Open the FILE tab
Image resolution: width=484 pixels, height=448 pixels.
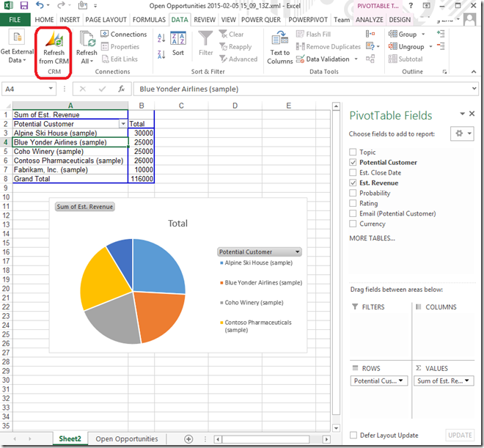tap(15, 20)
